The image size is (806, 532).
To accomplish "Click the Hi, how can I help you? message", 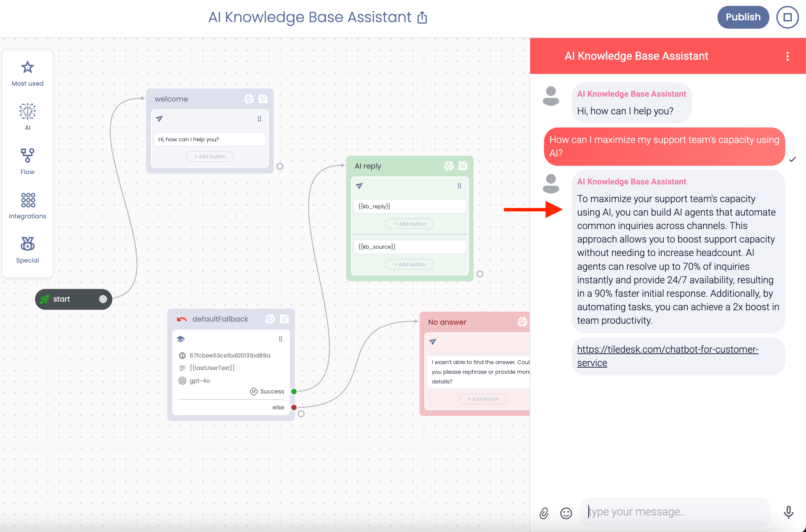I will [210, 139].
